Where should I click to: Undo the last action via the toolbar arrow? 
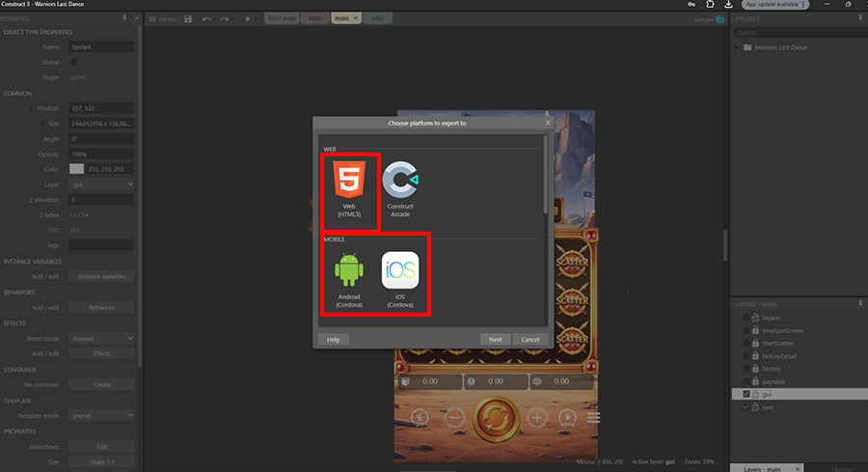(206, 19)
